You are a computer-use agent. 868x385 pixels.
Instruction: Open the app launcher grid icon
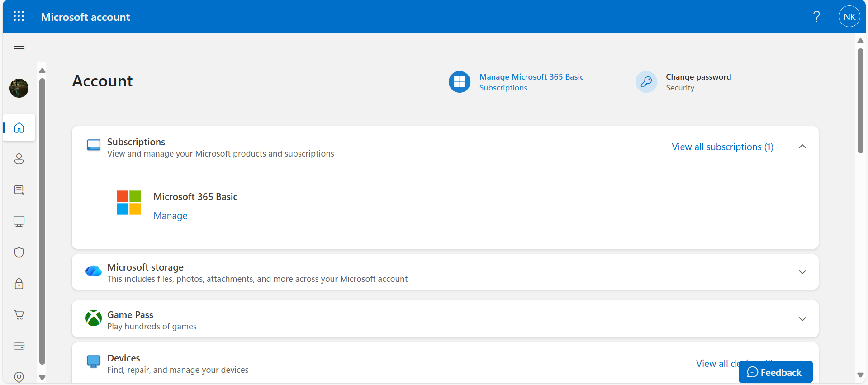19,17
